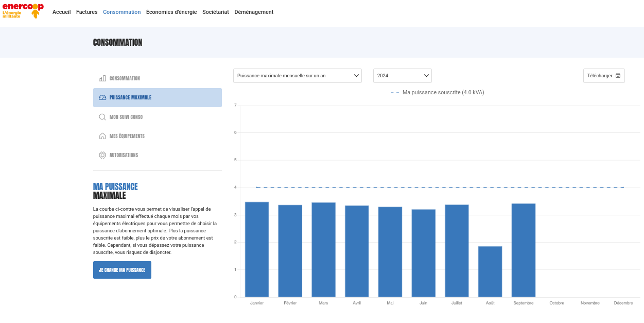Click the short Août bar in the chart
The width and height of the screenshot is (644, 323).
click(490, 271)
